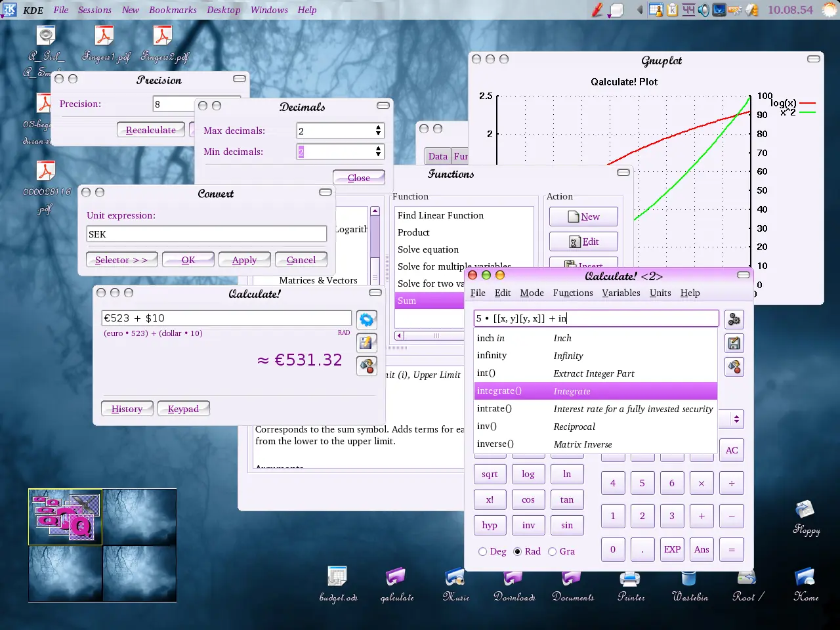
Task: Click the Keypad button in Qalculate!
Action: 183,409
